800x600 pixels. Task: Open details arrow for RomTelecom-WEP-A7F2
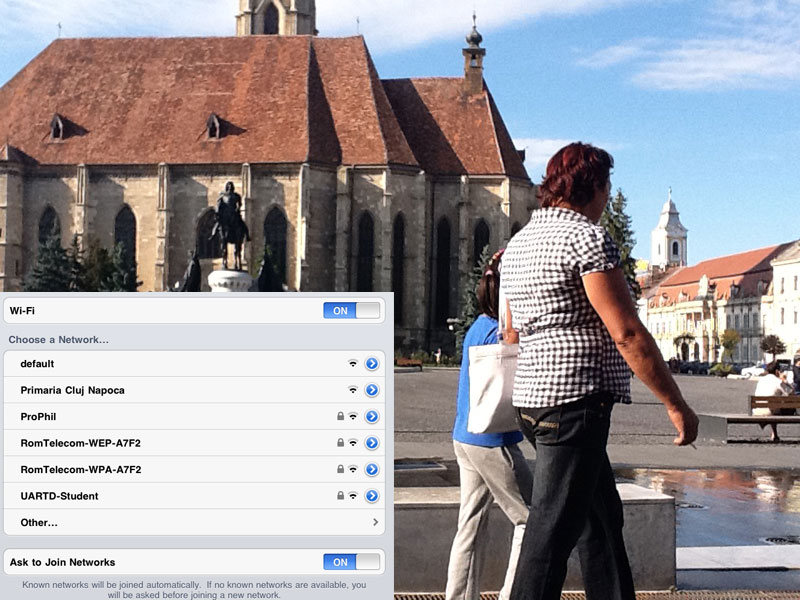pyautogui.click(x=372, y=443)
